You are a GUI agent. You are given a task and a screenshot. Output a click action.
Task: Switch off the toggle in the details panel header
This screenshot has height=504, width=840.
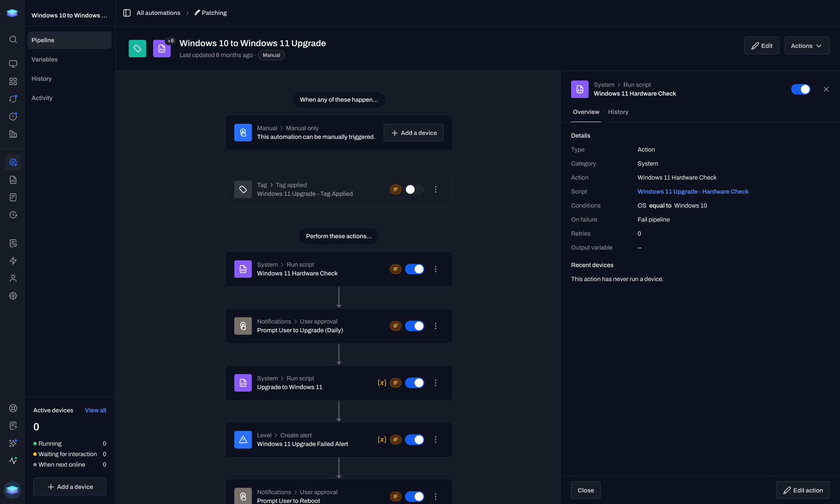800,89
